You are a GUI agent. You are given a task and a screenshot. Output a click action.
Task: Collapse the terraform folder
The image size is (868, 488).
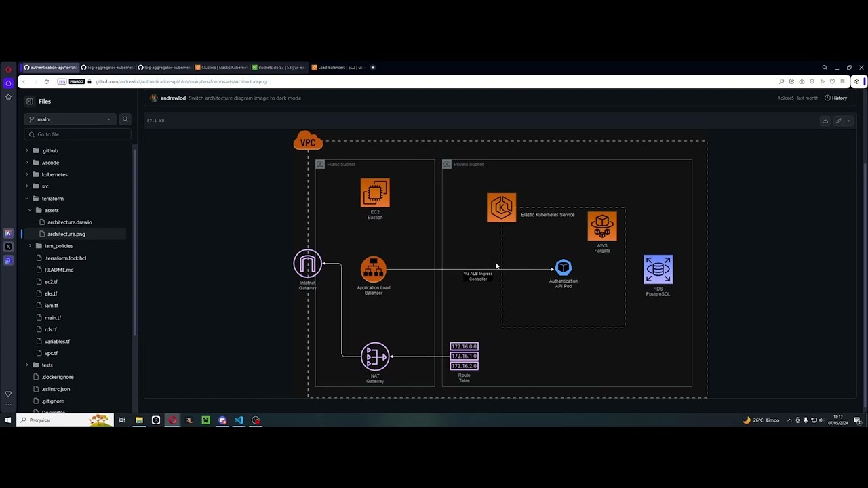(x=27, y=199)
